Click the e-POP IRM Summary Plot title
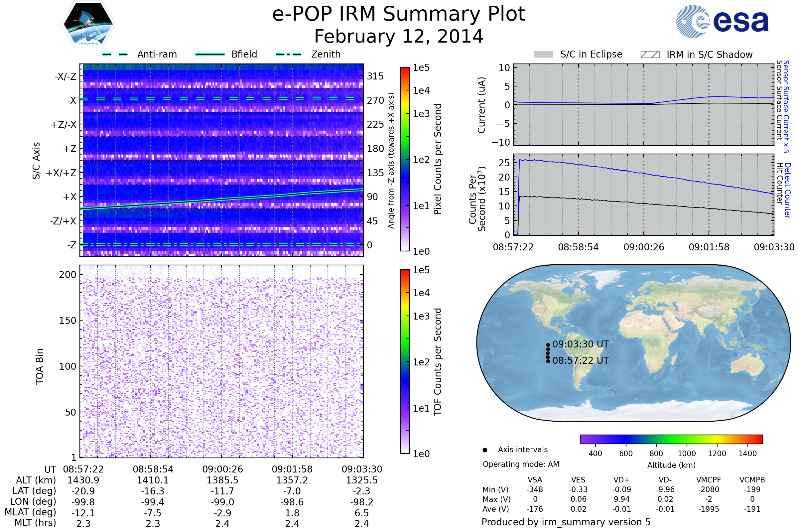The width and height of the screenshot is (798, 532). click(399, 14)
